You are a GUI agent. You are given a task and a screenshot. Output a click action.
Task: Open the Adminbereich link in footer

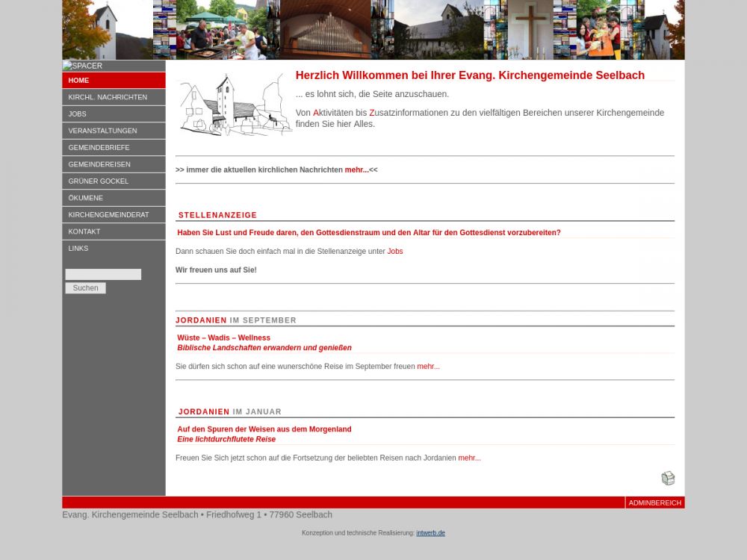pos(654,503)
